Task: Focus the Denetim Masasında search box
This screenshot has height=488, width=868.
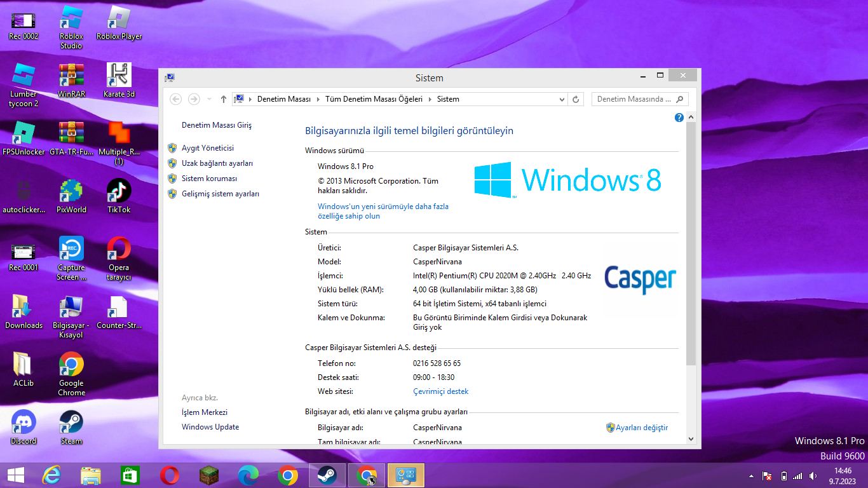Action: [x=640, y=99]
